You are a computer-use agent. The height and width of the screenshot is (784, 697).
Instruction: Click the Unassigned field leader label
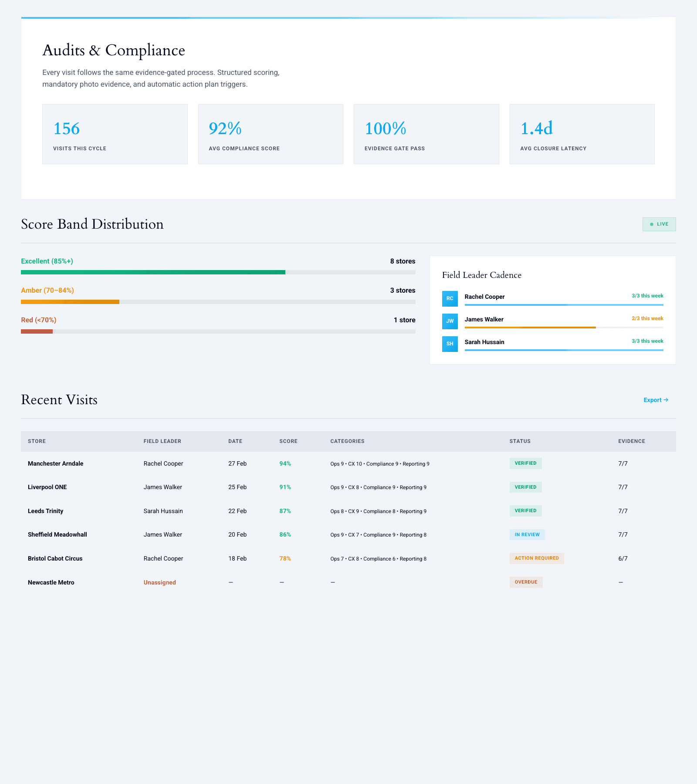point(159,583)
